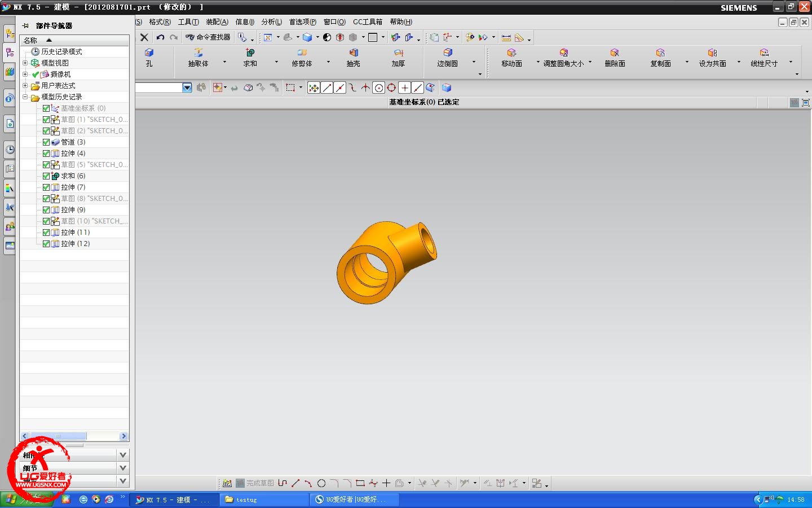
Task: Click the NX 7.5 taskbar button
Action: click(x=174, y=500)
